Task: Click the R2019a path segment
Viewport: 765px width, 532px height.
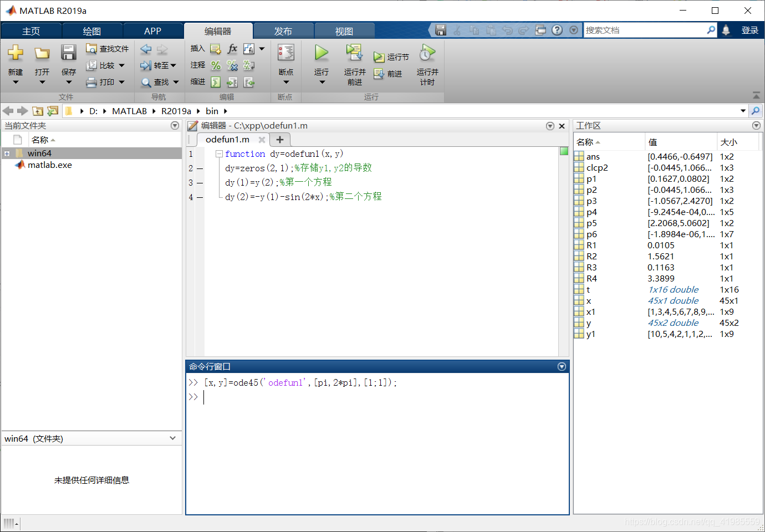Action: click(x=176, y=111)
